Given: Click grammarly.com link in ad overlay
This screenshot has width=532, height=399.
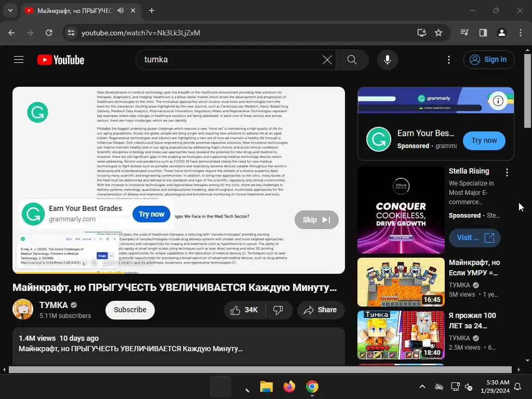Looking at the screenshot, I should click(x=72, y=219).
